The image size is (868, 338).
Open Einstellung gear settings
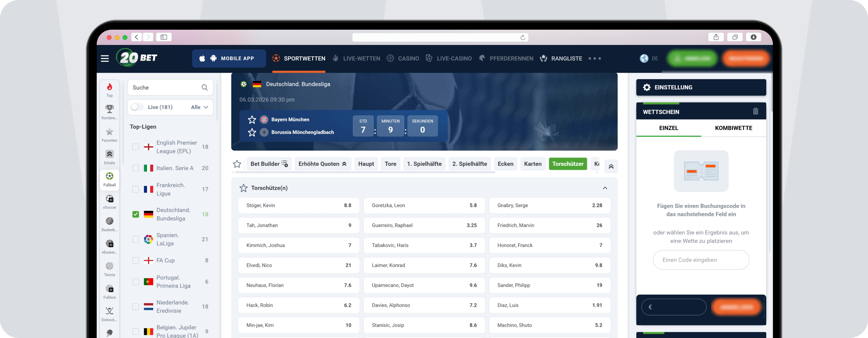click(x=647, y=87)
